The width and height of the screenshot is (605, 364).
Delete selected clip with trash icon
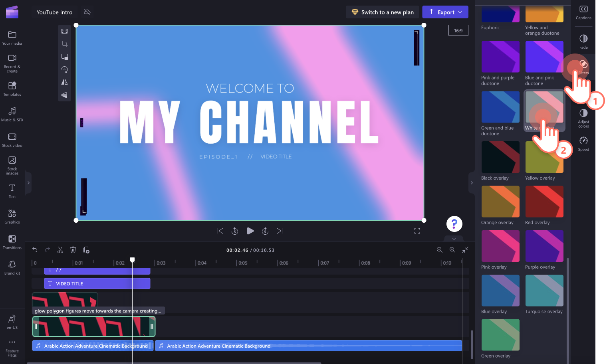tap(73, 250)
